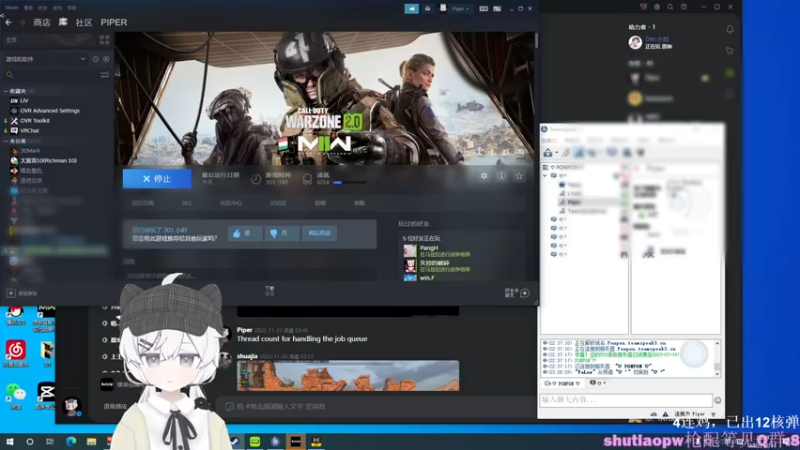Collapse the first TeamSpeak channel
Image resolution: width=800 pixels, height=450 pixels.
[x=545, y=176]
